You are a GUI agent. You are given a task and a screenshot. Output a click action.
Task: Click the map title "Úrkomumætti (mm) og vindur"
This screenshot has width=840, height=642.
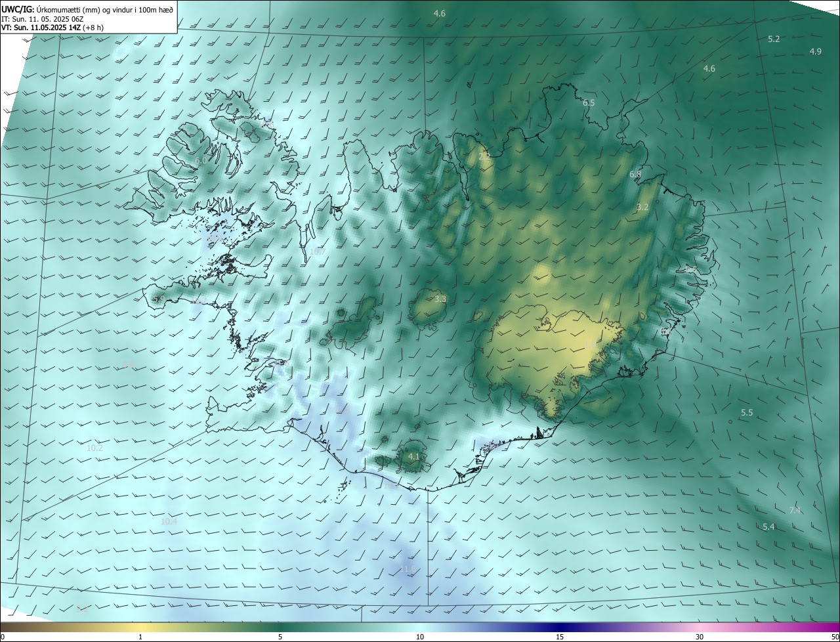point(83,9)
